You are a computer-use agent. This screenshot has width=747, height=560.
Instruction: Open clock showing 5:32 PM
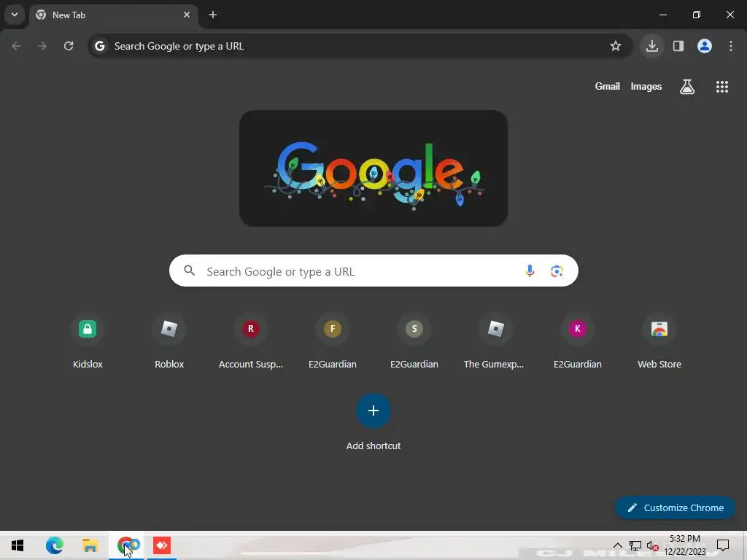685,545
